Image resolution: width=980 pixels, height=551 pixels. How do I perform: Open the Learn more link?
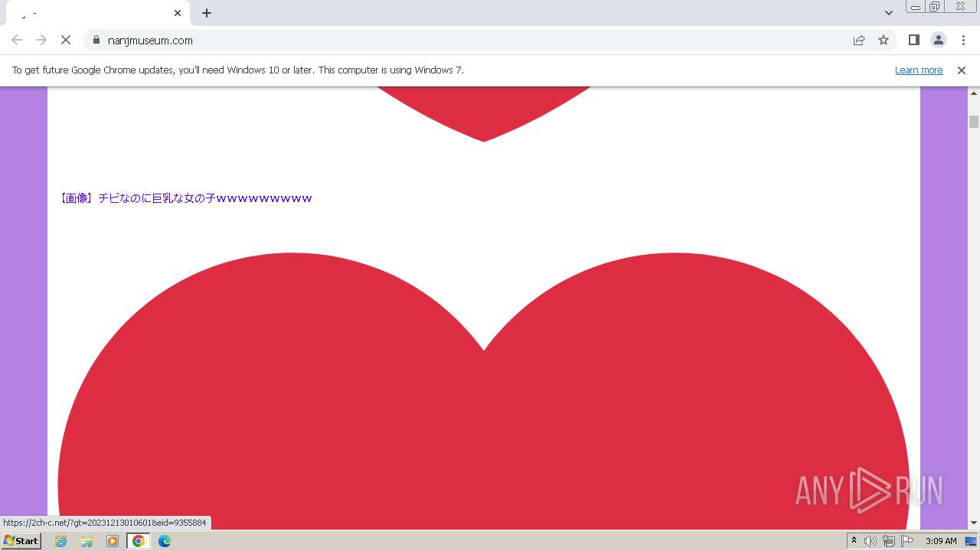click(x=919, y=70)
